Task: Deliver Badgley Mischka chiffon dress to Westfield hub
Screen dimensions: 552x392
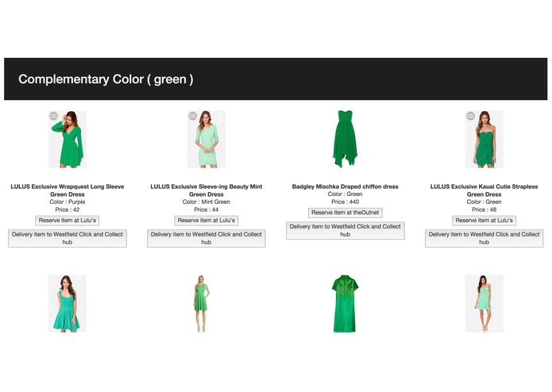Action: tap(345, 231)
